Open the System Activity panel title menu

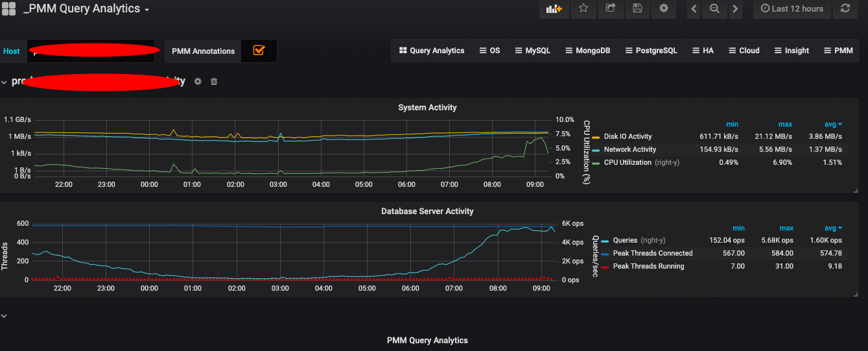(427, 107)
